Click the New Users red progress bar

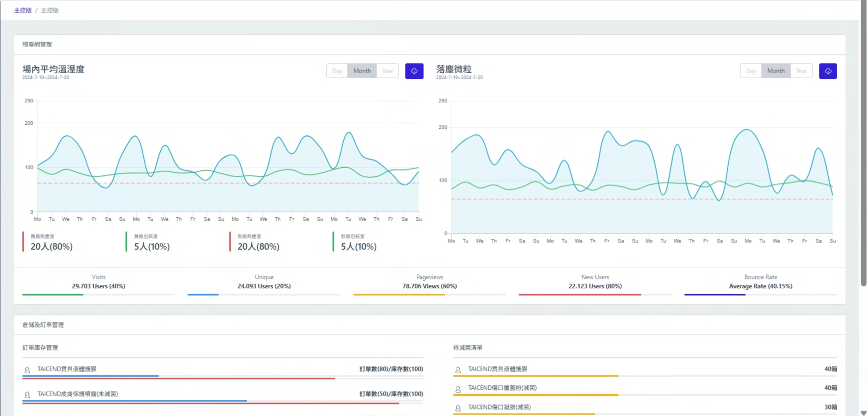tap(579, 295)
